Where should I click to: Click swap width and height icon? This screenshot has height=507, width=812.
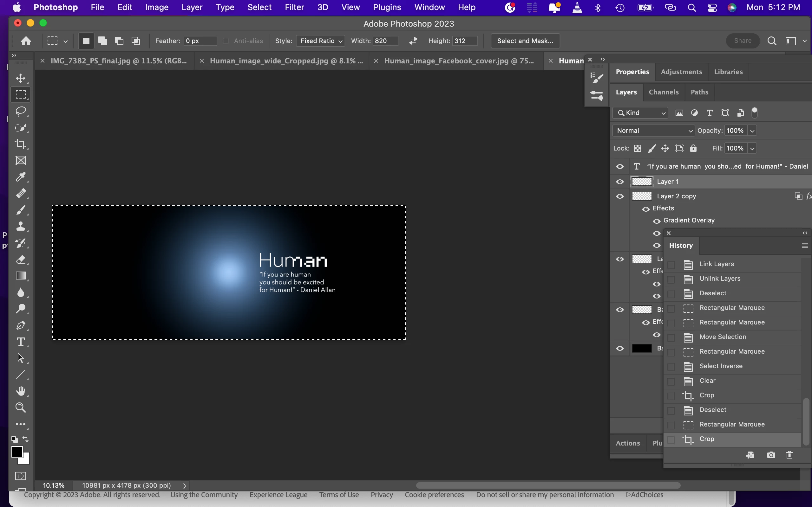413,41
